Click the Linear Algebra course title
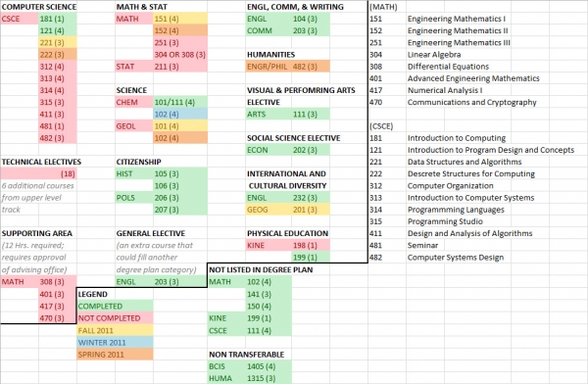588x384 pixels. click(x=434, y=55)
